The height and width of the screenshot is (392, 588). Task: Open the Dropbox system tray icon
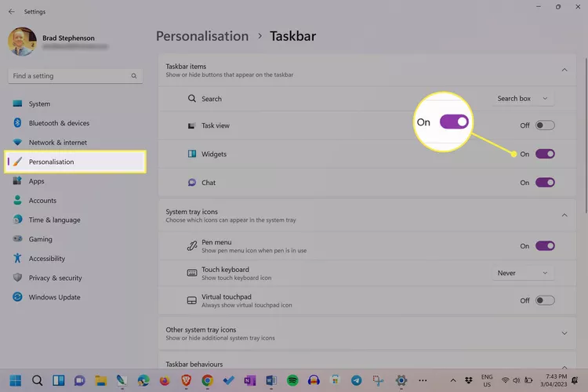click(469, 380)
